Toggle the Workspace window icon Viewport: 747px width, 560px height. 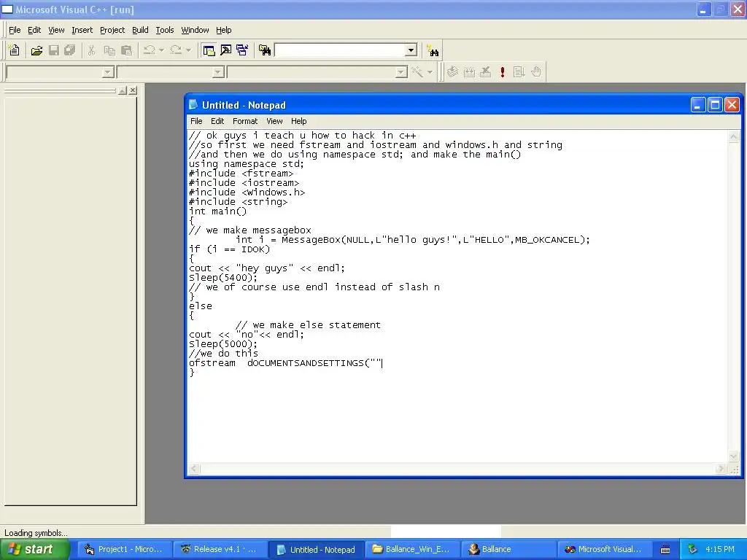tap(209, 50)
